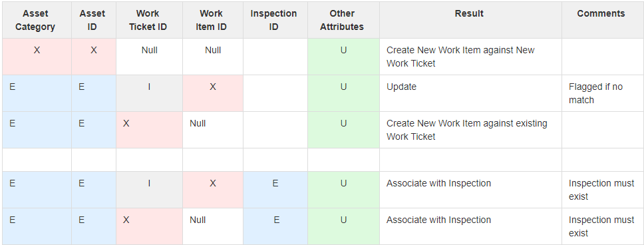Click the Result column header
Viewport: 644px width, 245px height.
(x=470, y=20)
